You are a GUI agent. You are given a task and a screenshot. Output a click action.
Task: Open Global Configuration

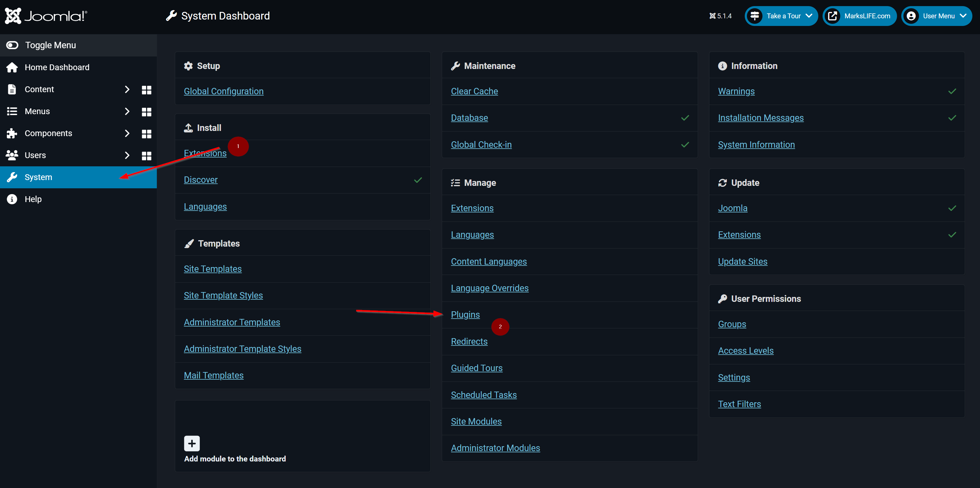[x=223, y=91]
